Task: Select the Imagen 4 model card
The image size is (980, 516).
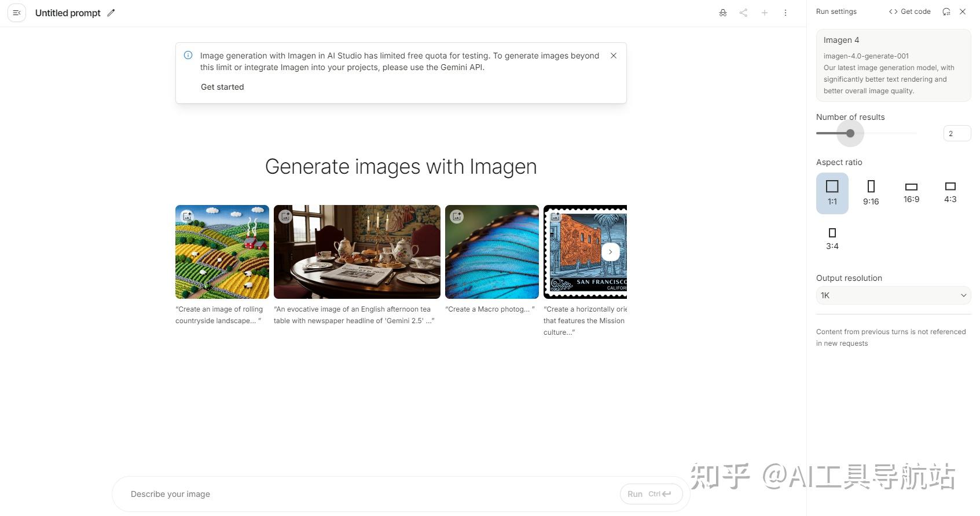Action: click(893, 65)
